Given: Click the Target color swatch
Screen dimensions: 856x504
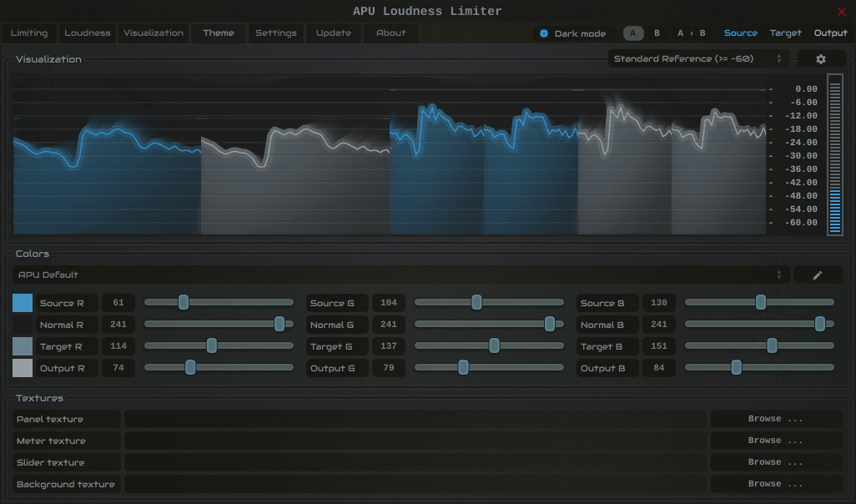Looking at the screenshot, I should click(23, 347).
